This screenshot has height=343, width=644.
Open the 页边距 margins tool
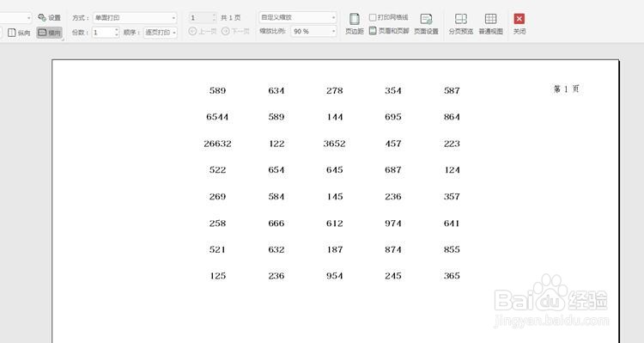point(354,24)
